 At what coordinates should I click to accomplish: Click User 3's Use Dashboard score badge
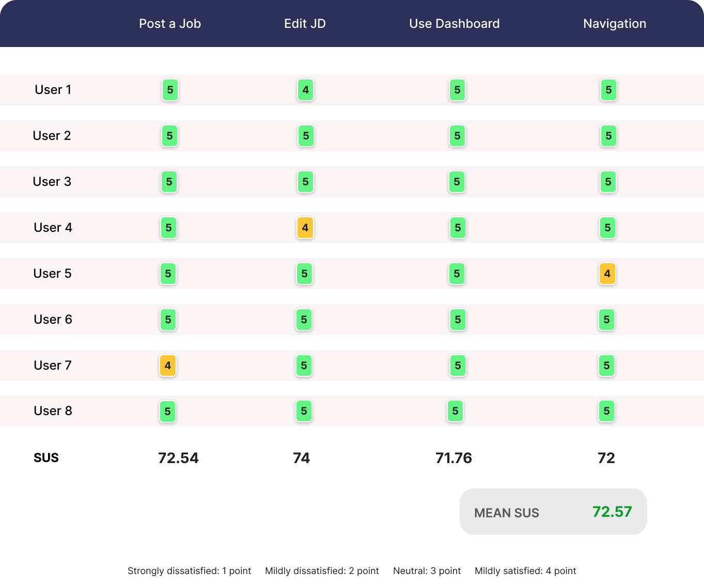pyautogui.click(x=457, y=182)
